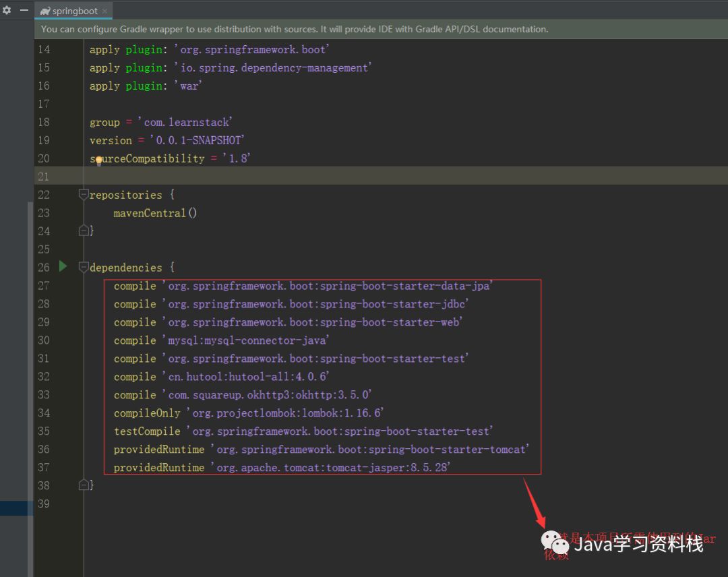Click the WeChat logo watermark

pos(555,542)
